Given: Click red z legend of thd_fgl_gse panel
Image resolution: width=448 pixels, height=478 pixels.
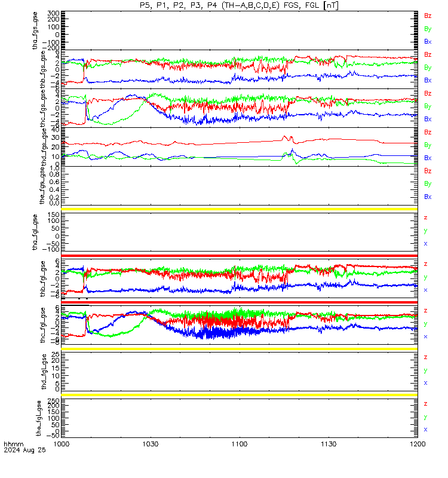Looking at the screenshot, I should [x=425, y=357].
